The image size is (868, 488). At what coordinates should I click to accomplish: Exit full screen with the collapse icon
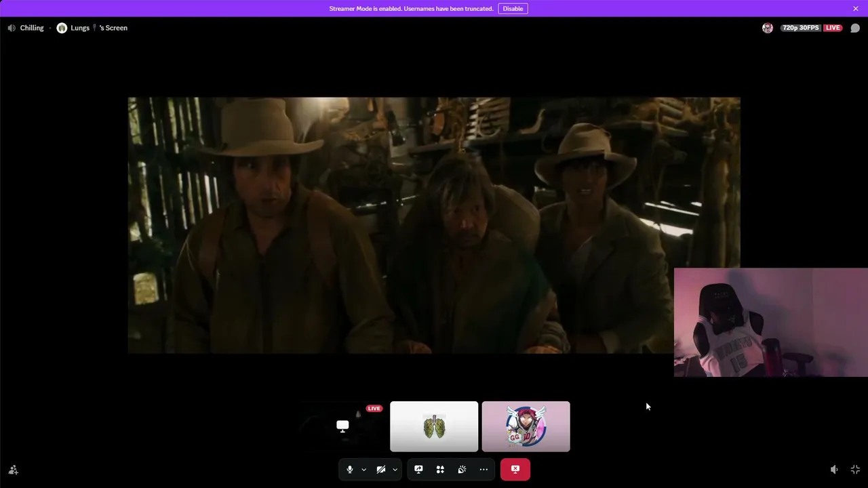point(855,470)
